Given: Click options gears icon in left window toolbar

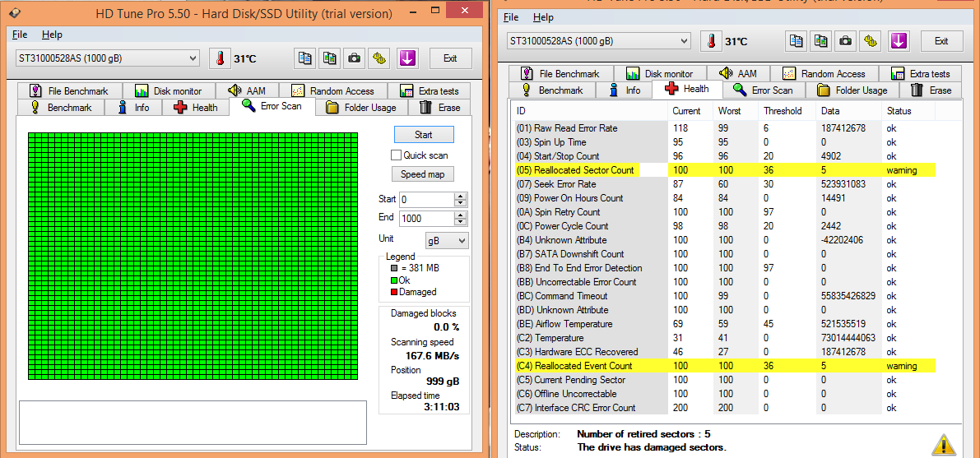Looking at the screenshot, I should click(379, 58).
